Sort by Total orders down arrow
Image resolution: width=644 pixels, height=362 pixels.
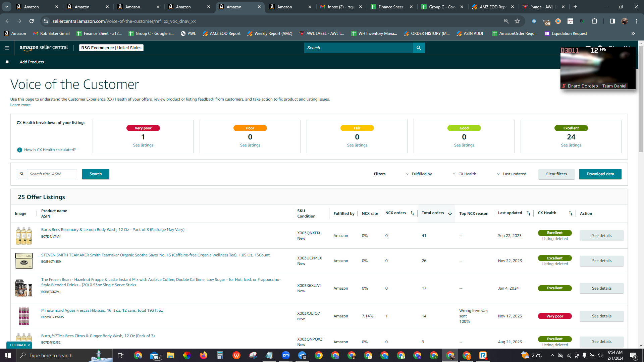click(x=450, y=214)
